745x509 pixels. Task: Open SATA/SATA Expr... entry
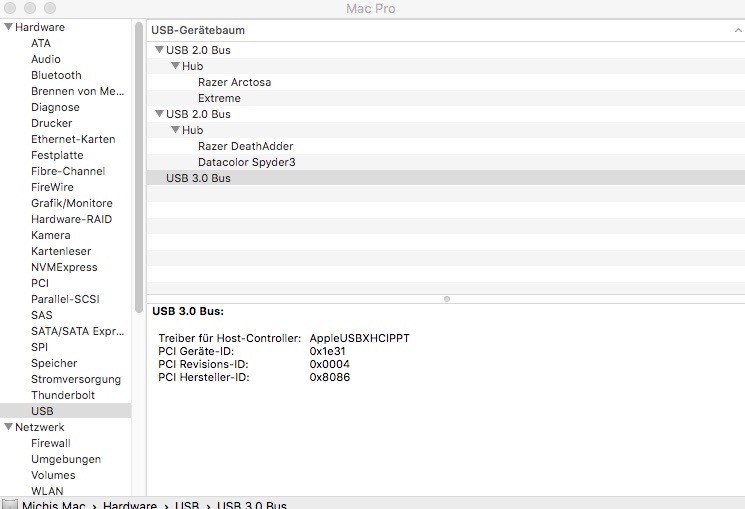pos(77,331)
